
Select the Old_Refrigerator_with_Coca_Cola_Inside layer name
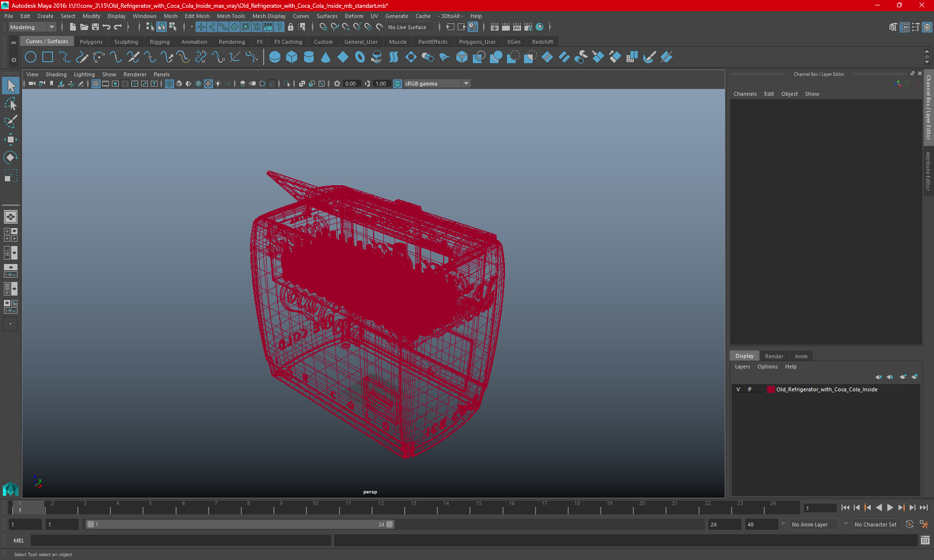[826, 389]
